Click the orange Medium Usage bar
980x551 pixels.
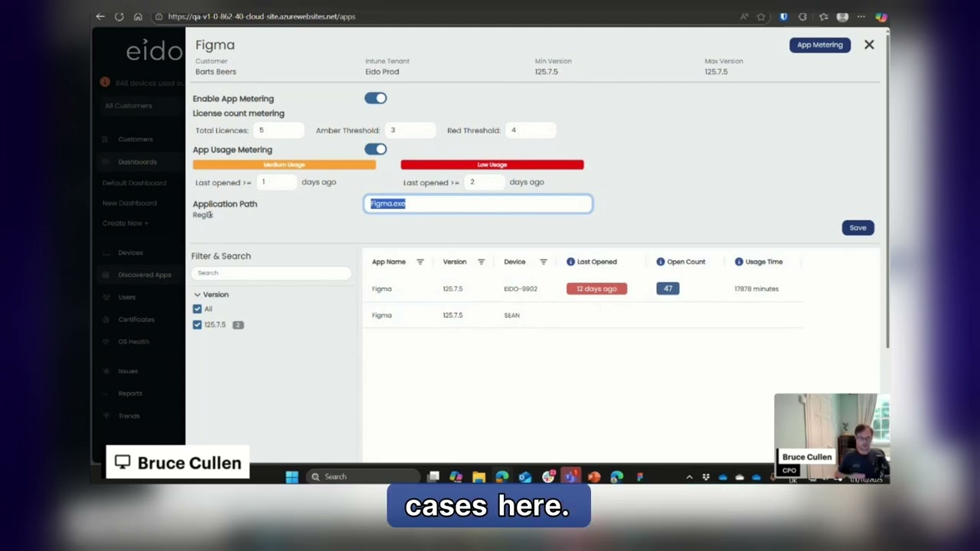(x=284, y=165)
